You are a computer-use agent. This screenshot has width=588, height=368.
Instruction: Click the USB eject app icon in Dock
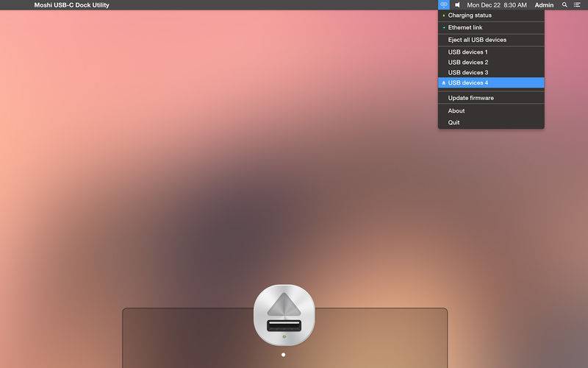284,315
